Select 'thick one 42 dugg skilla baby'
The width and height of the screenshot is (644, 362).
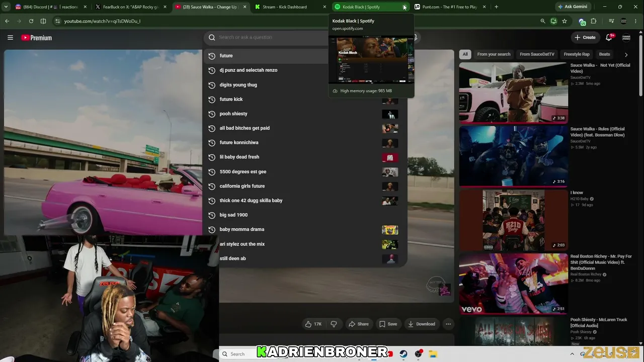pos(305,201)
